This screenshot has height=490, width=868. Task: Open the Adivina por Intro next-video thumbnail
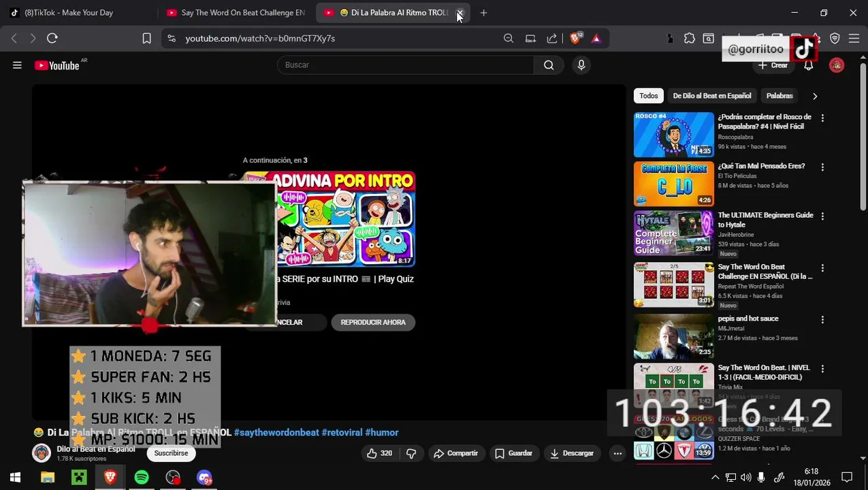coord(328,219)
